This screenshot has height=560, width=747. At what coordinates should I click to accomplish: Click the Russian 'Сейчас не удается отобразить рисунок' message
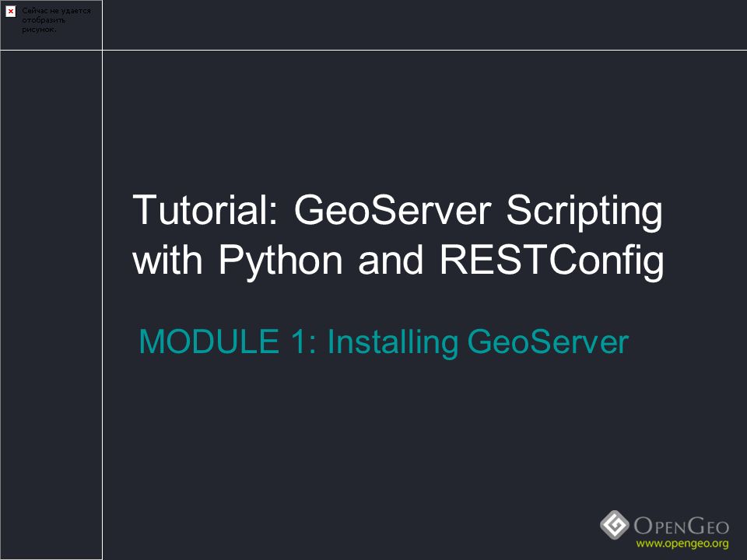pyautogui.click(x=56, y=20)
